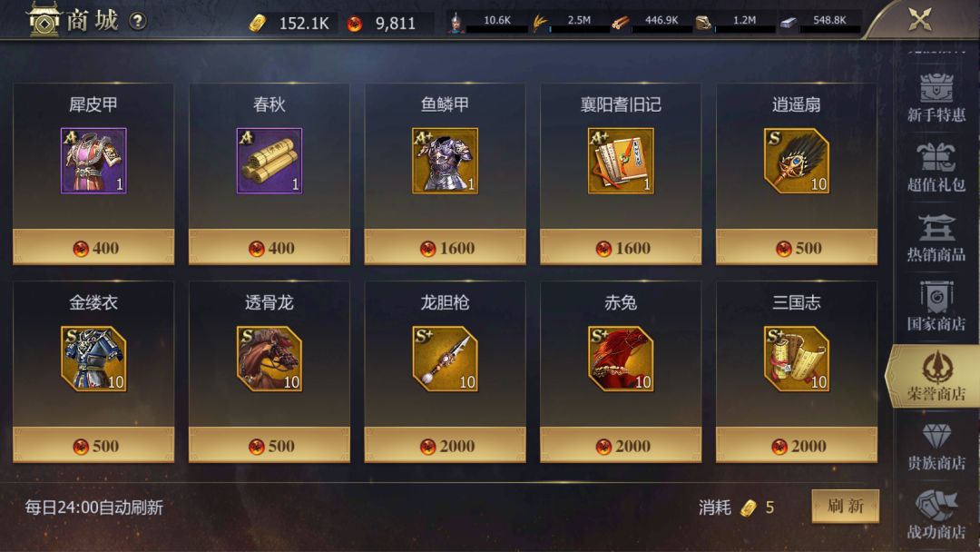
Task: Click the 刷新 refresh button
Action: pos(845,506)
